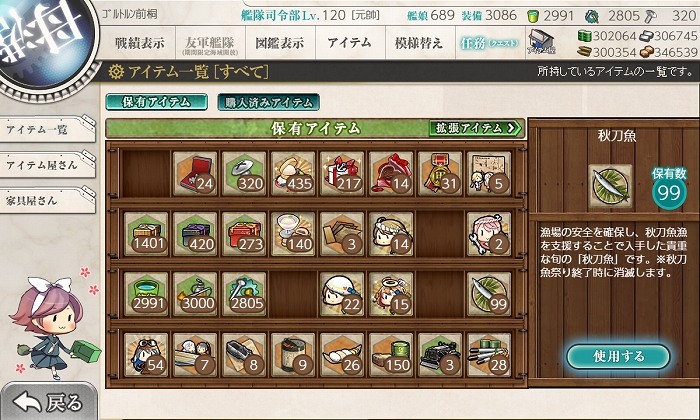Select the red gift box item showing 217
The image size is (700, 420).
point(342,173)
